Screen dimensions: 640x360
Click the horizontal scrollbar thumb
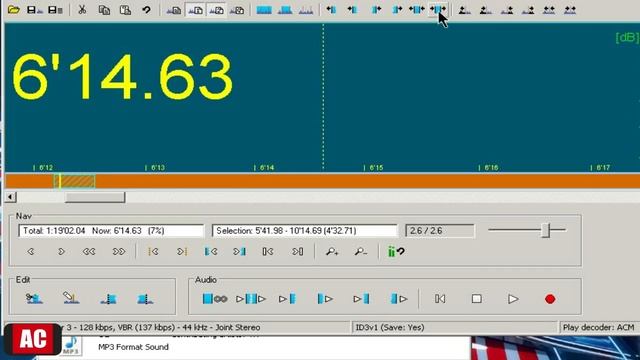click(x=95, y=198)
